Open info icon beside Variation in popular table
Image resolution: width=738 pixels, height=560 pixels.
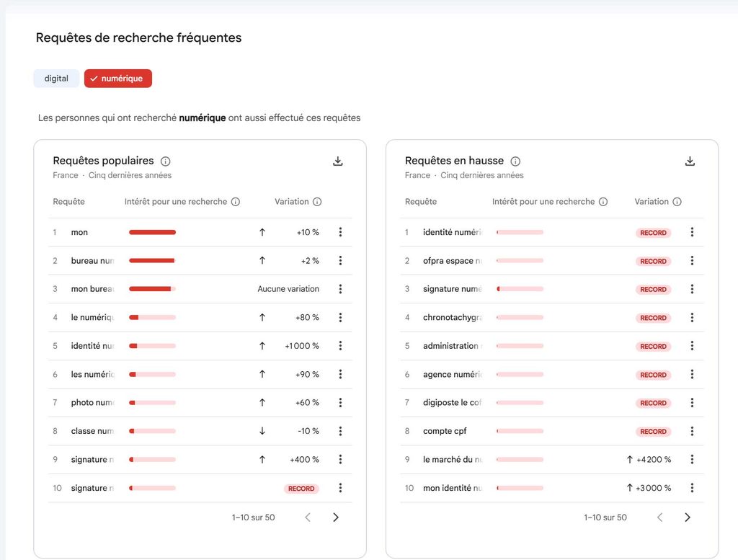pos(317,202)
